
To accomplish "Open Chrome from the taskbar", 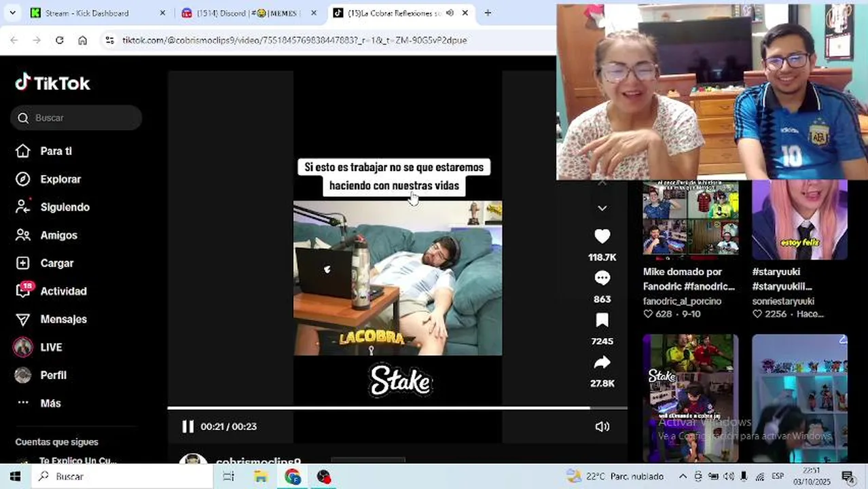I will tap(293, 476).
